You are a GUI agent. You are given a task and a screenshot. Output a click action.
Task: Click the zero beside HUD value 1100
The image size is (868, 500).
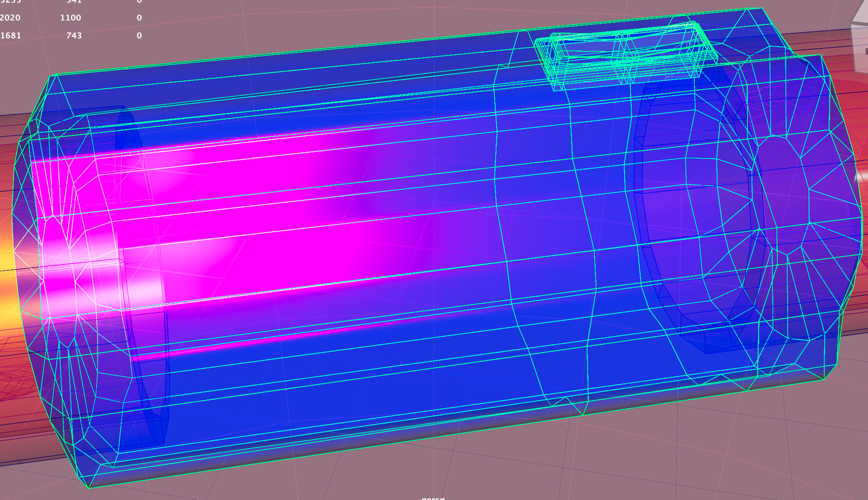pyautogui.click(x=139, y=18)
